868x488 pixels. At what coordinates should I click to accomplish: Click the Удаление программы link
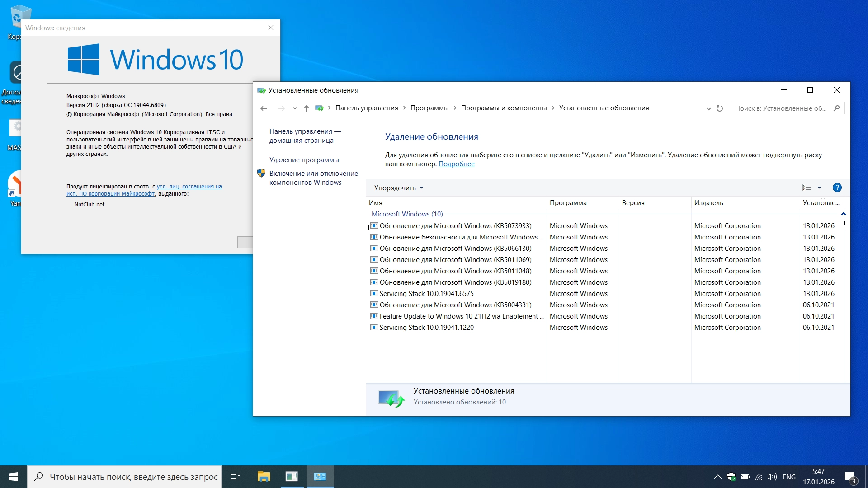304,160
